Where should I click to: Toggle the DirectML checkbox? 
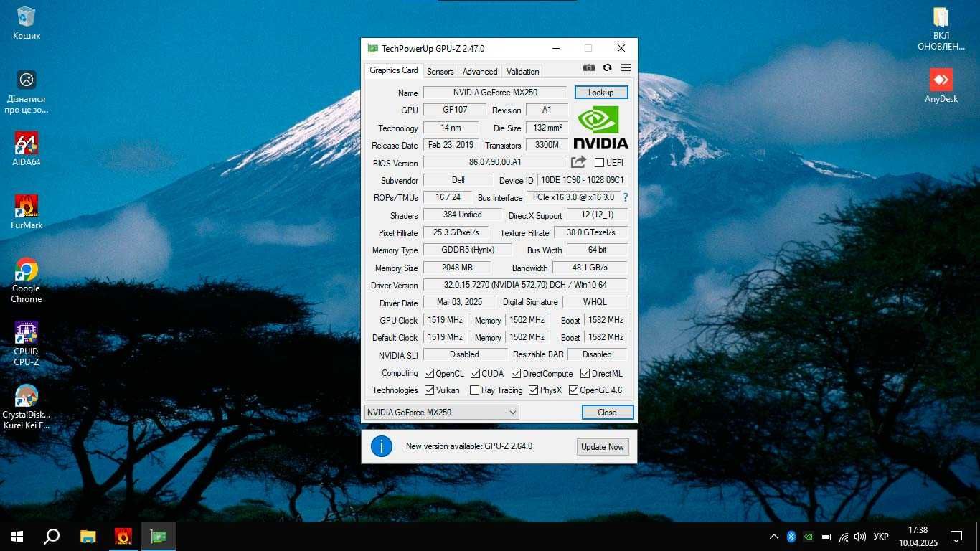click(x=585, y=374)
